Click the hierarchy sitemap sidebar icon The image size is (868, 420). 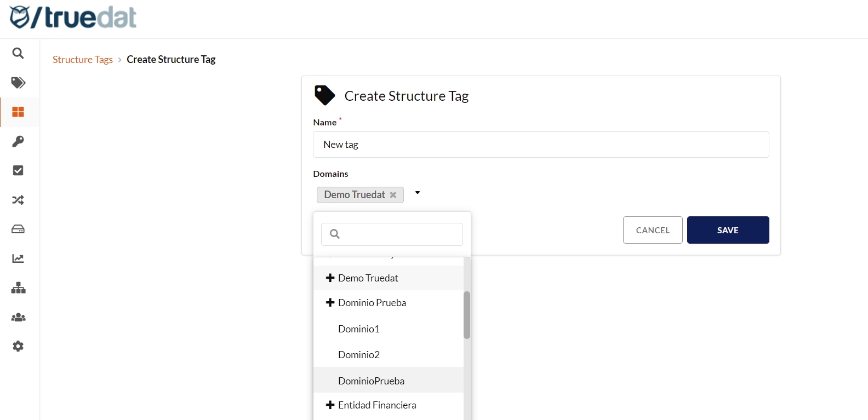(18, 288)
